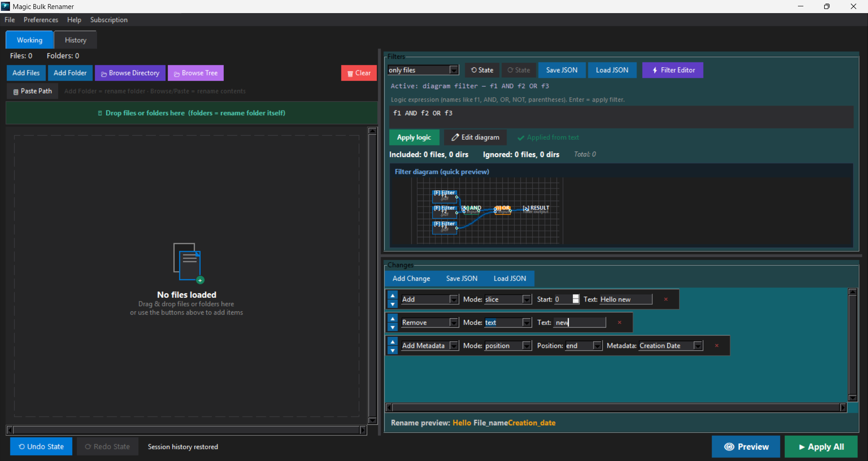Click Apply logic button
Image resolution: width=868 pixels, height=461 pixels.
coord(414,137)
